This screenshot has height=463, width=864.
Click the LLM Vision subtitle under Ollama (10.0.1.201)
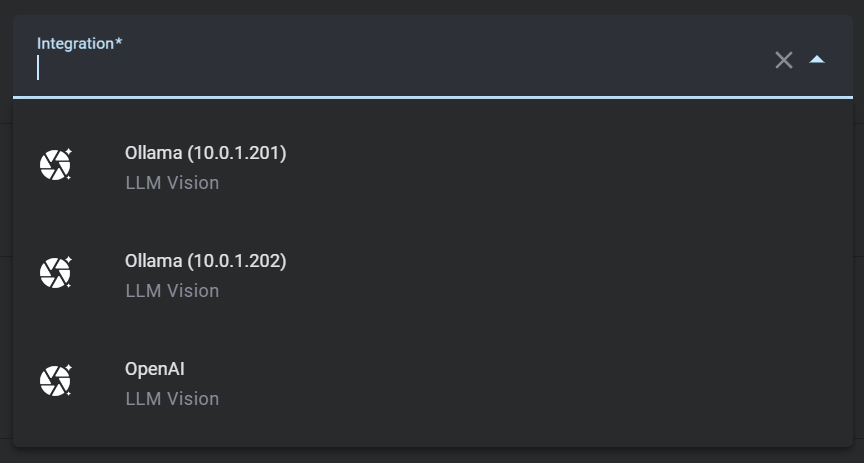click(172, 183)
